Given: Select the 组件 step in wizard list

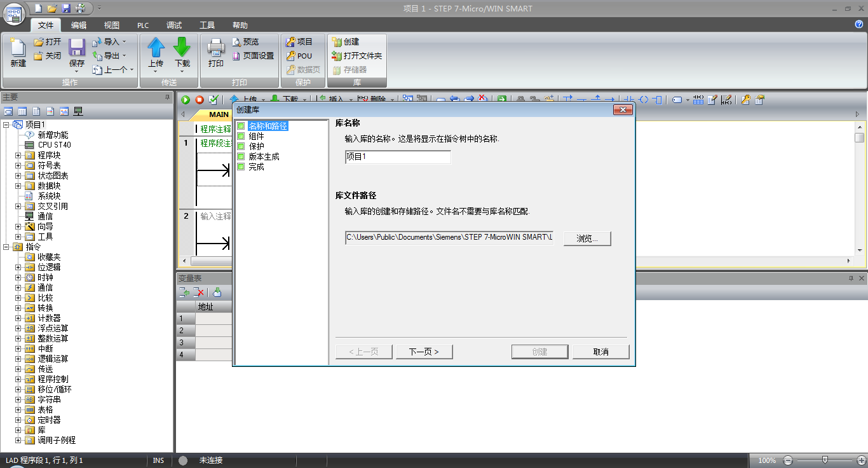Looking at the screenshot, I should click(x=256, y=136).
